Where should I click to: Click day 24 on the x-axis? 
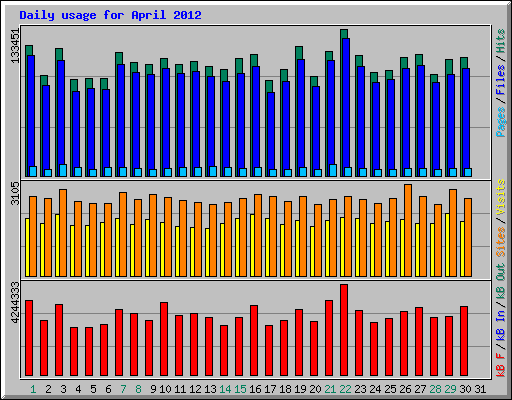[375, 389]
